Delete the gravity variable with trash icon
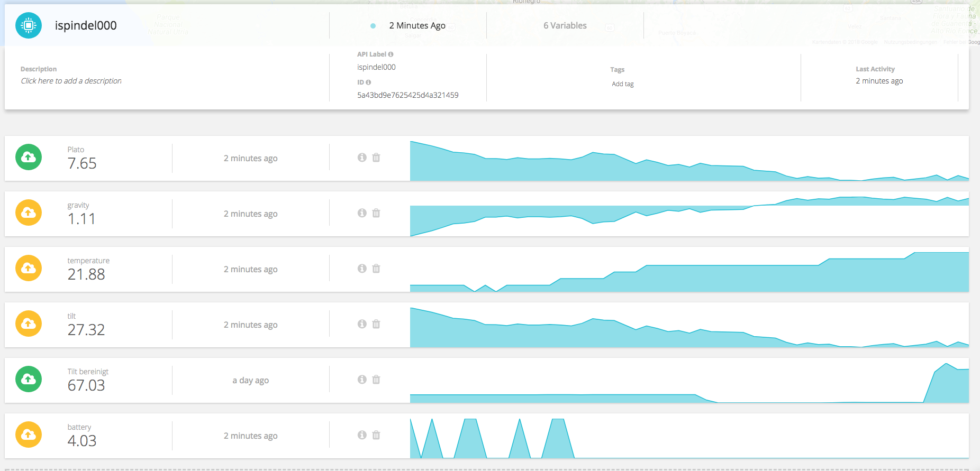 click(x=376, y=213)
